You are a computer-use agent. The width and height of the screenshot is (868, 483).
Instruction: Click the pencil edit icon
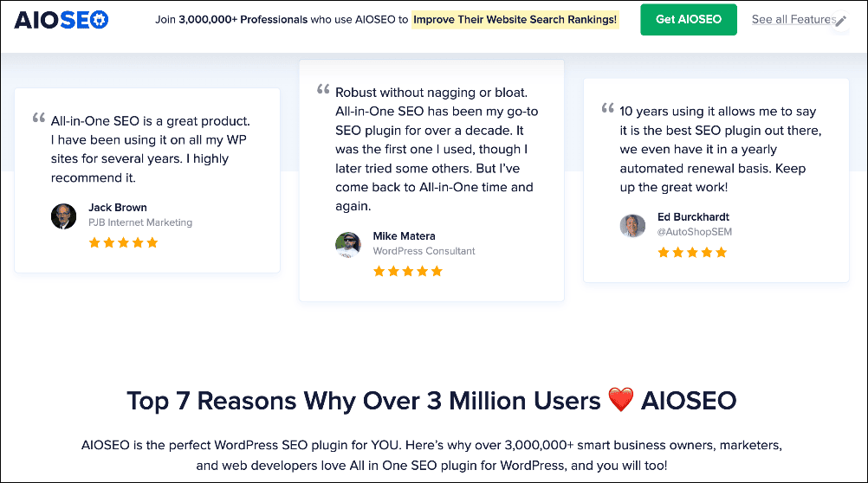840,21
